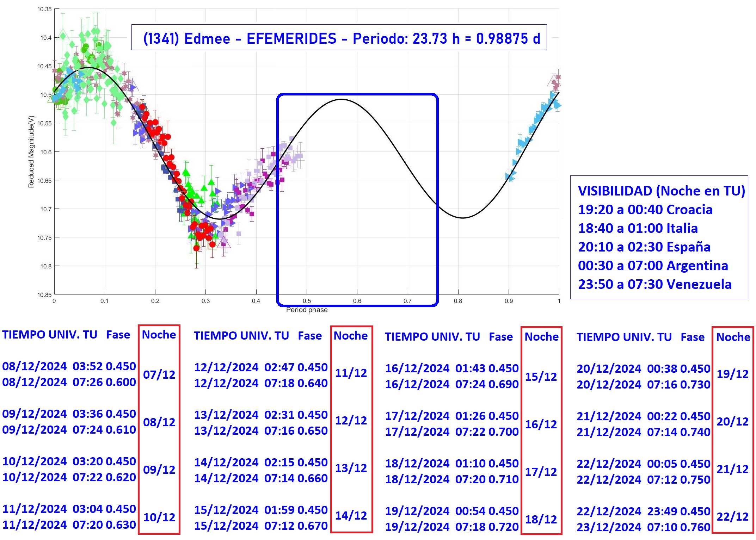Click the Noche value 09/12

click(159, 470)
